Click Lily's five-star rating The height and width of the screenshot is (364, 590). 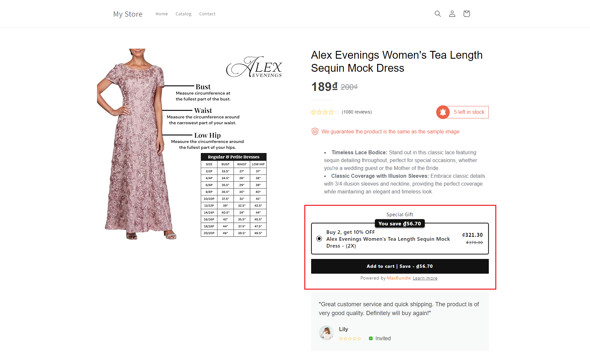(350, 339)
